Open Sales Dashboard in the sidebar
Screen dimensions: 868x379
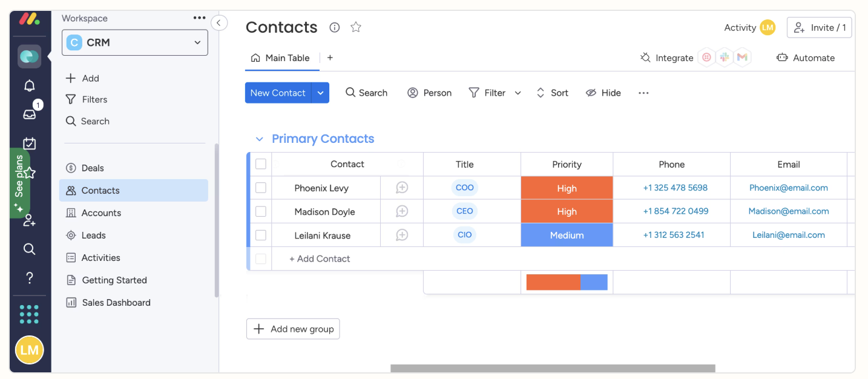pyautogui.click(x=116, y=303)
